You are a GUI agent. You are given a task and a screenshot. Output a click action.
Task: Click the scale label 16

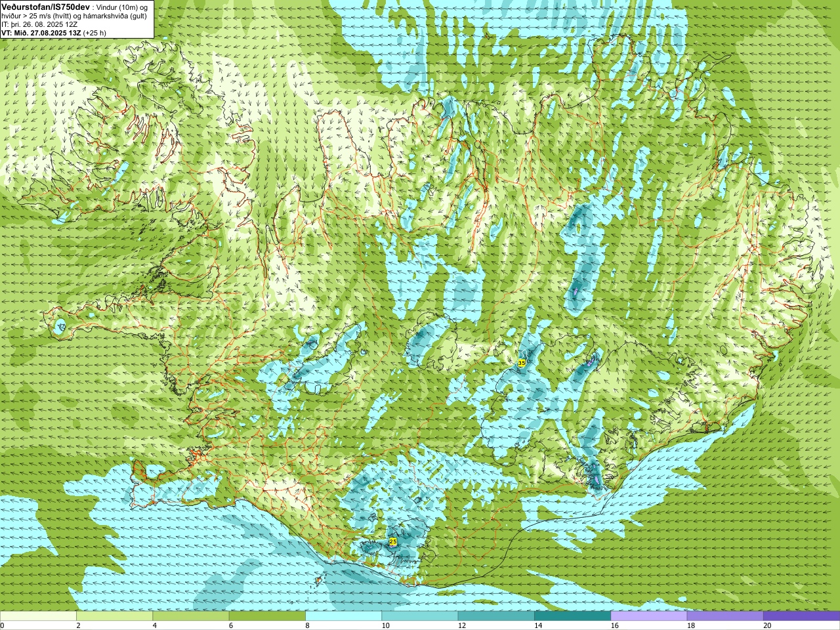[614, 625]
